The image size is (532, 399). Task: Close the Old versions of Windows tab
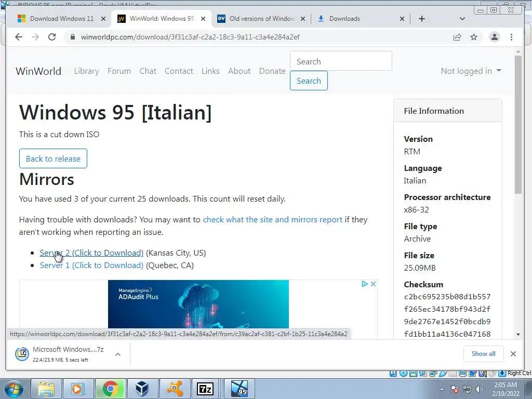pyautogui.click(x=303, y=19)
